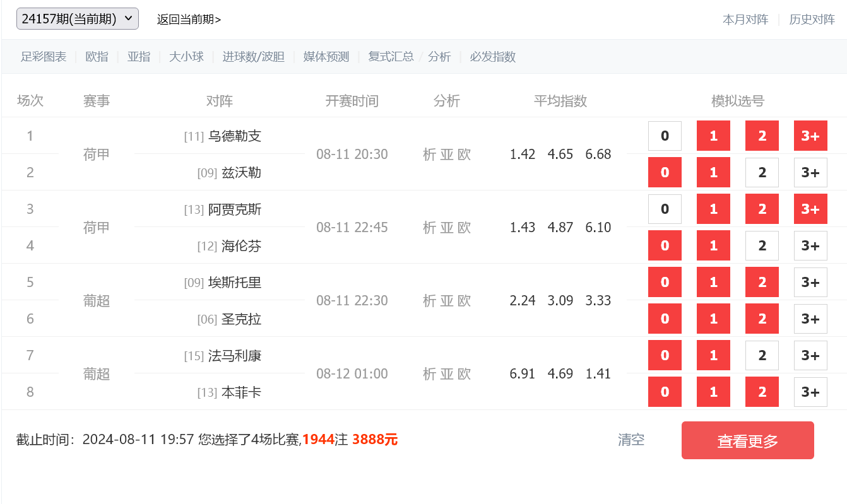Click team name 本菲卡

[x=241, y=392]
